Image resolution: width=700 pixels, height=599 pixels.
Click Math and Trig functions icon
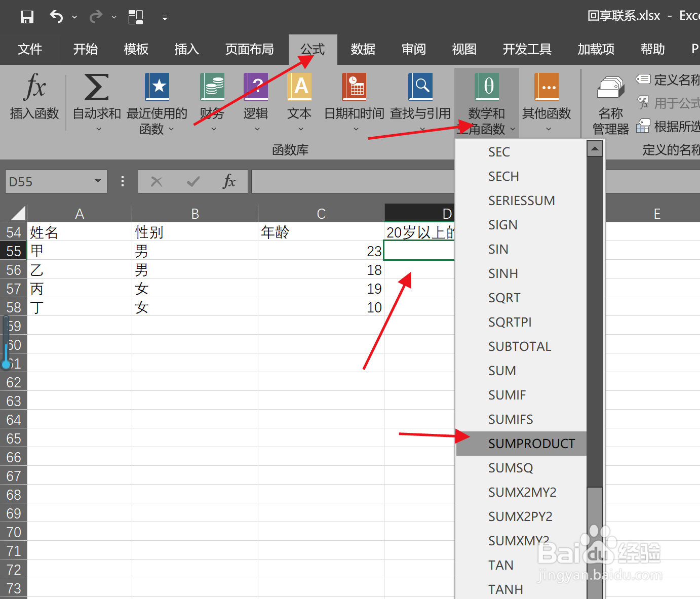(x=487, y=87)
